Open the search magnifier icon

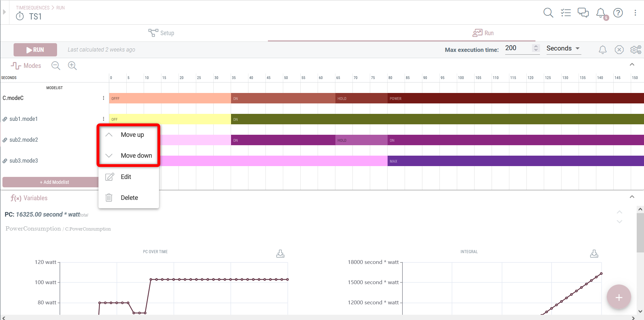coord(548,13)
